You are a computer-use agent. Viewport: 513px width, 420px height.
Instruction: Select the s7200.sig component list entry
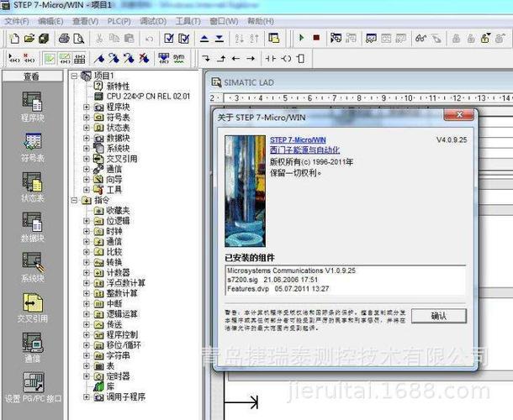point(272,280)
